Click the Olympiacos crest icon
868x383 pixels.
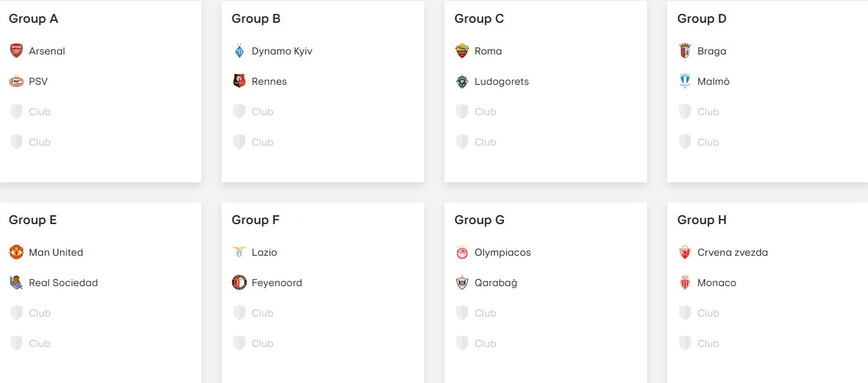point(462,252)
